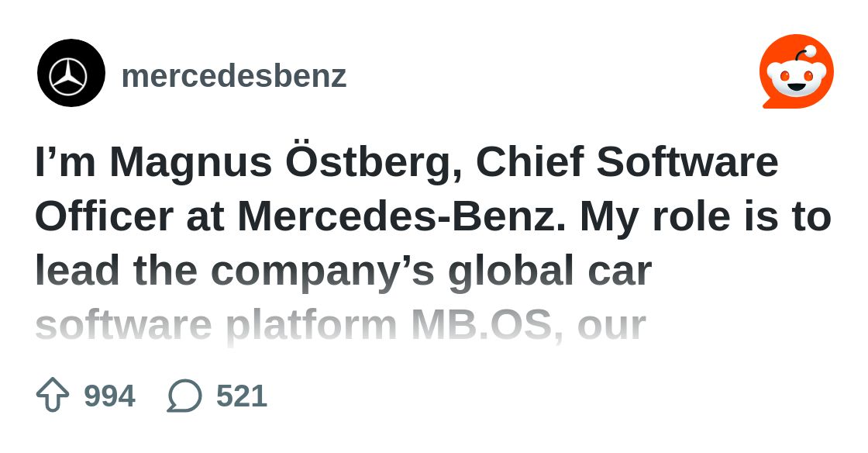Click the opening word "I'm" of the title
This screenshot has height=453, width=868.
coord(65,163)
